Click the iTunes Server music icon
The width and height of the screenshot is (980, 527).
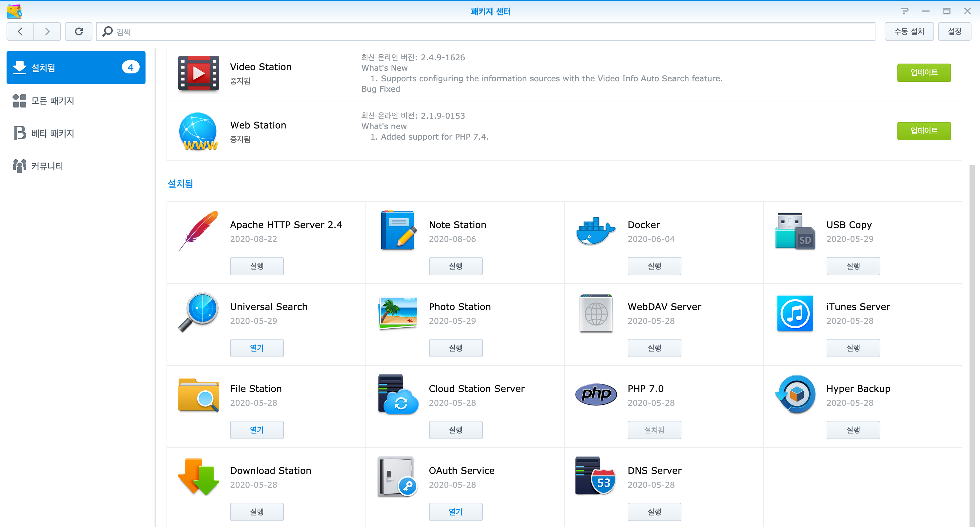[x=795, y=313]
